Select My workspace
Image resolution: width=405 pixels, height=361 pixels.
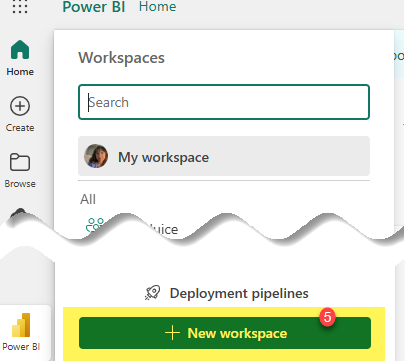click(x=224, y=156)
